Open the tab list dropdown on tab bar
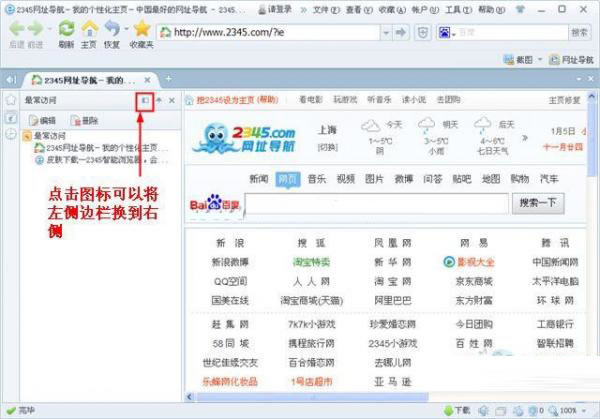 pos(579,79)
